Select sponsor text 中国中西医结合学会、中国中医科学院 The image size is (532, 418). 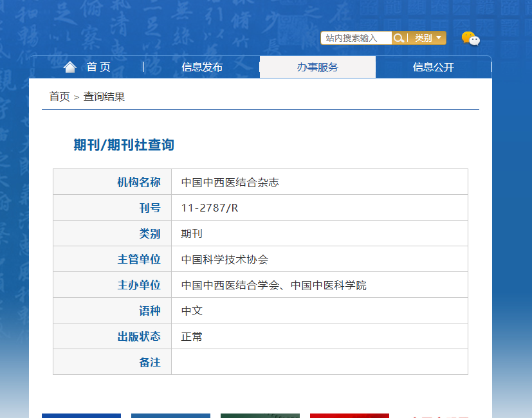coord(274,286)
